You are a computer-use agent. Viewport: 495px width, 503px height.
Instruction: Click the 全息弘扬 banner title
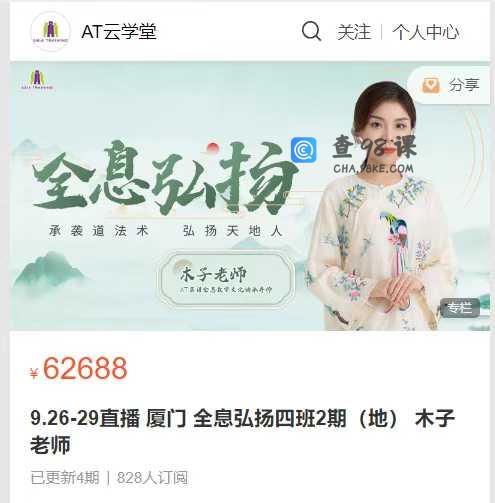tap(165, 178)
